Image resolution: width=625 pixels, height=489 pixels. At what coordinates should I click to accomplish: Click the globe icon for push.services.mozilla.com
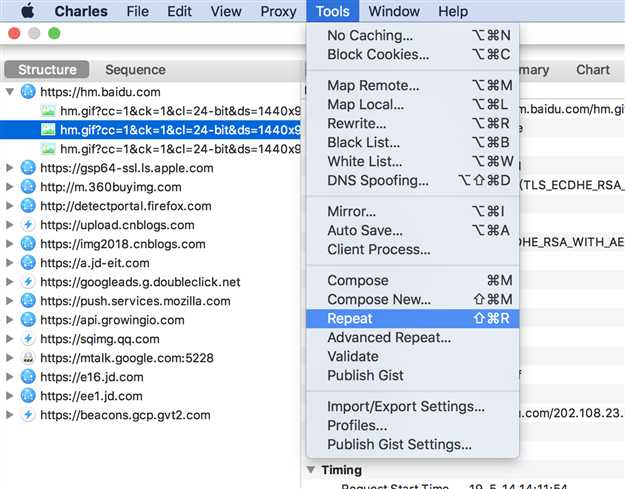point(28,300)
